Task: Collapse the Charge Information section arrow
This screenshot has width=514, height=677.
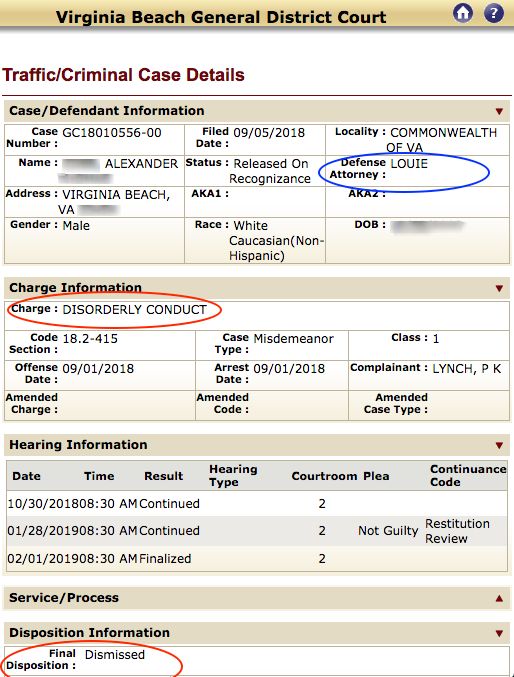Action: click(499, 288)
